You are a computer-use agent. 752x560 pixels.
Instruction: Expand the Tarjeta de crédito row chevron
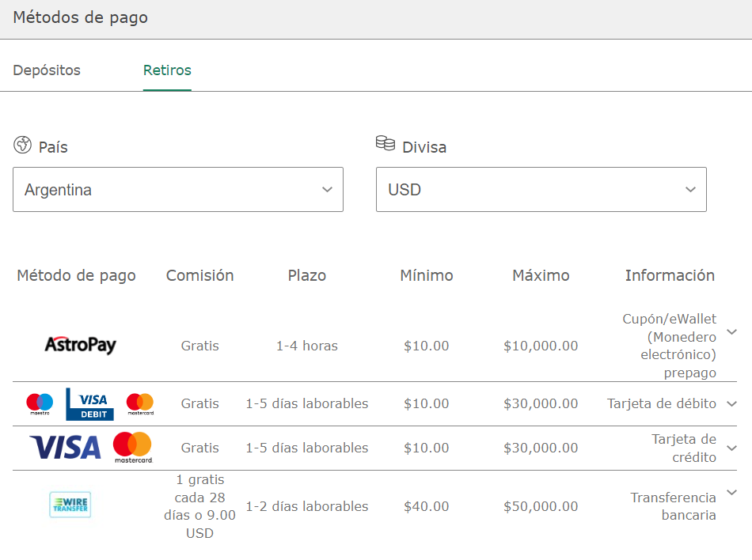pyautogui.click(x=731, y=448)
